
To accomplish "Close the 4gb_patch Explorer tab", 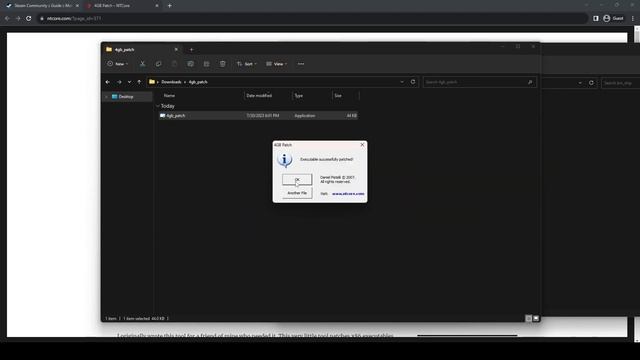I will click(x=176, y=49).
